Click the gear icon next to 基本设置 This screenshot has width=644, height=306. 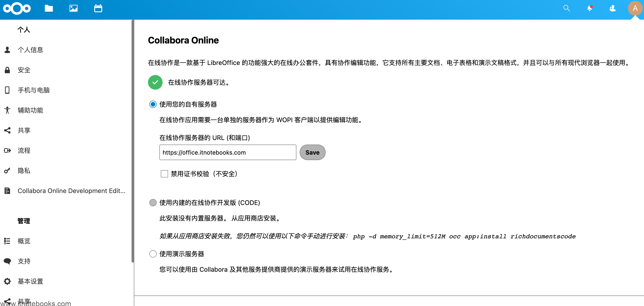7,281
